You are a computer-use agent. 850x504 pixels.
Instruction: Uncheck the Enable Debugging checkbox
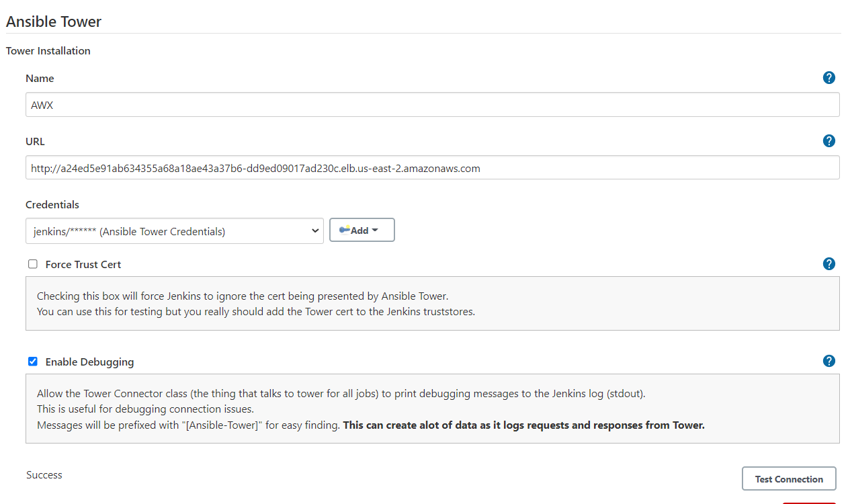(x=32, y=362)
